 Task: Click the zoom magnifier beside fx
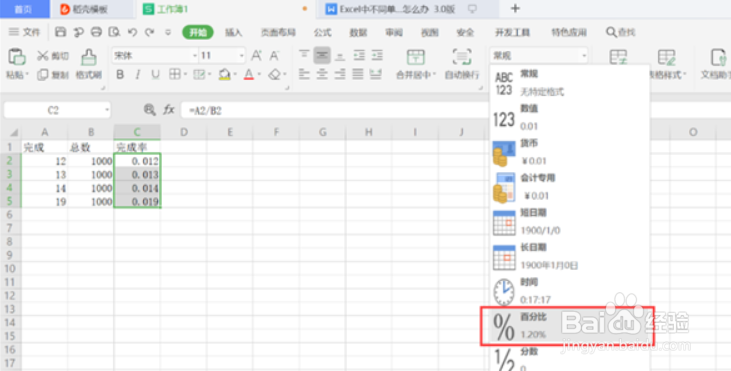pos(150,110)
